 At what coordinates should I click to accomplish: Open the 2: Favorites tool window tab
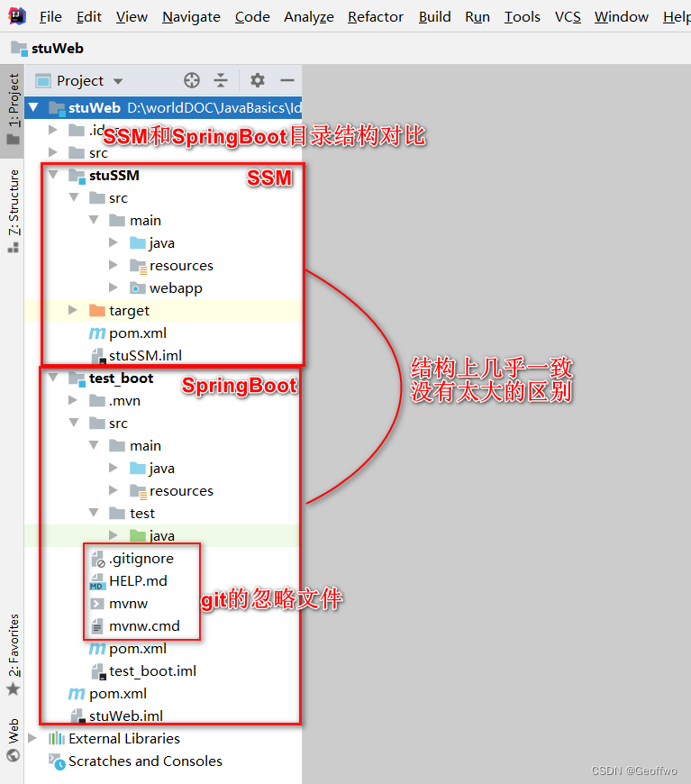point(13,655)
